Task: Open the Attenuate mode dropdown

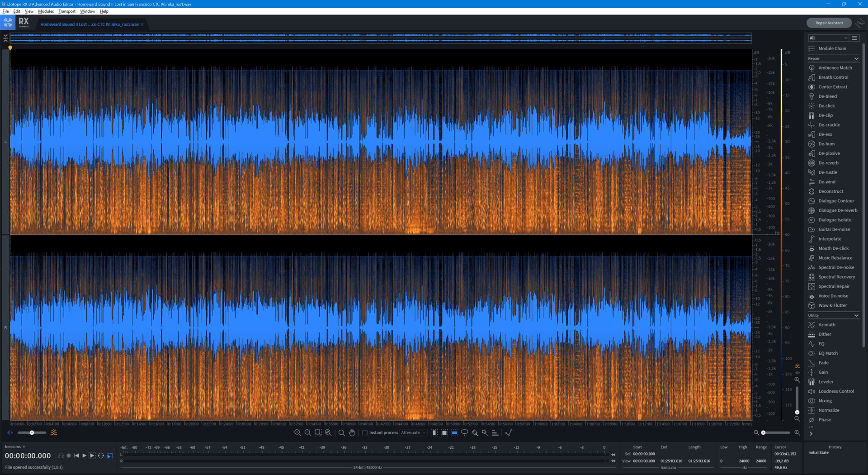Action: tap(413, 433)
